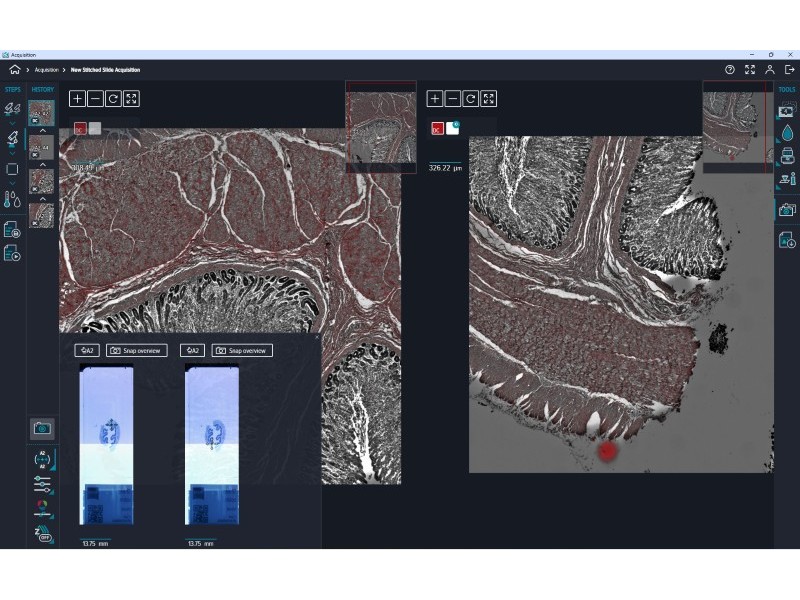Toggle application fullscreen in the header bar
800x600 pixels.
(x=749, y=69)
